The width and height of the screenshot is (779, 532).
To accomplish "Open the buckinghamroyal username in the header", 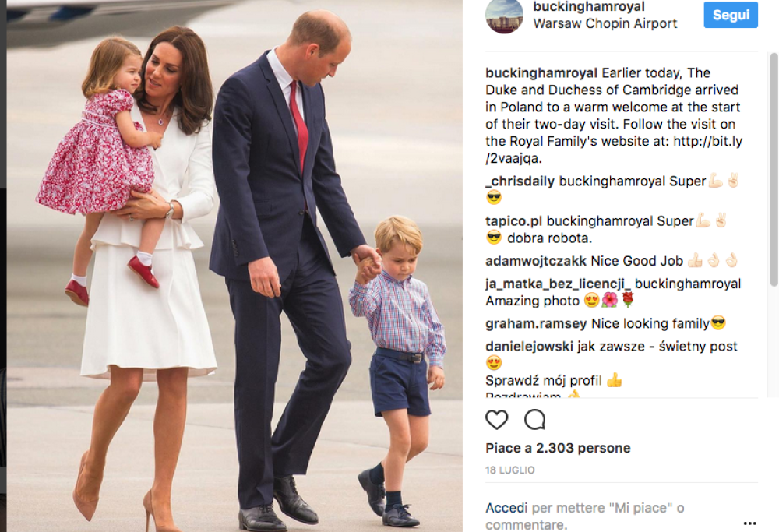I will [x=589, y=6].
